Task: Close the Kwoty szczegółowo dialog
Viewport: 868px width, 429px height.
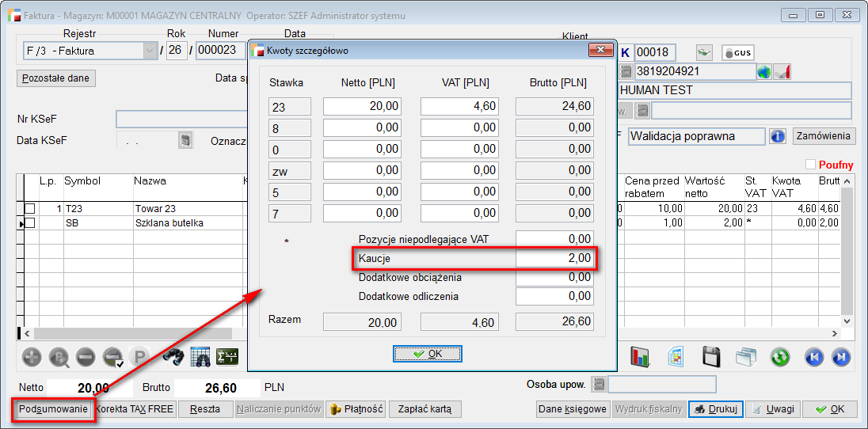Action: [x=600, y=51]
